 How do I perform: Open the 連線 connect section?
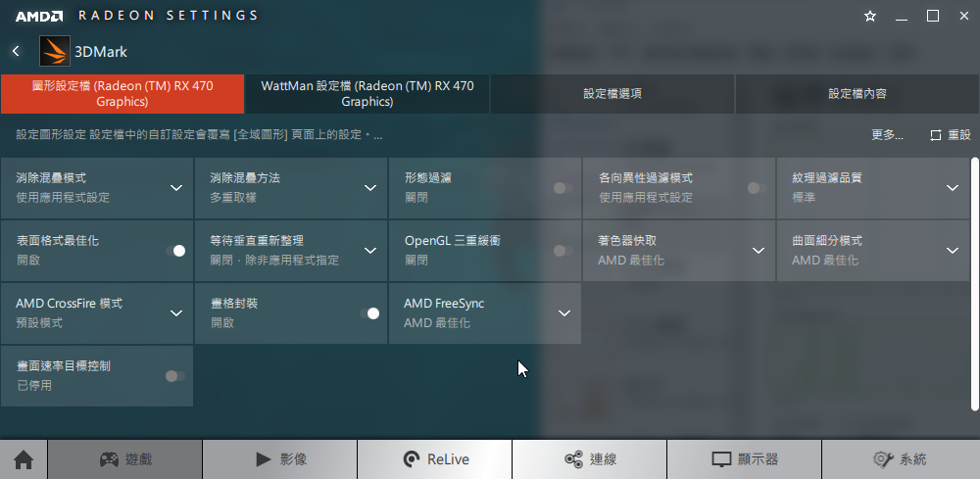pyautogui.click(x=589, y=459)
